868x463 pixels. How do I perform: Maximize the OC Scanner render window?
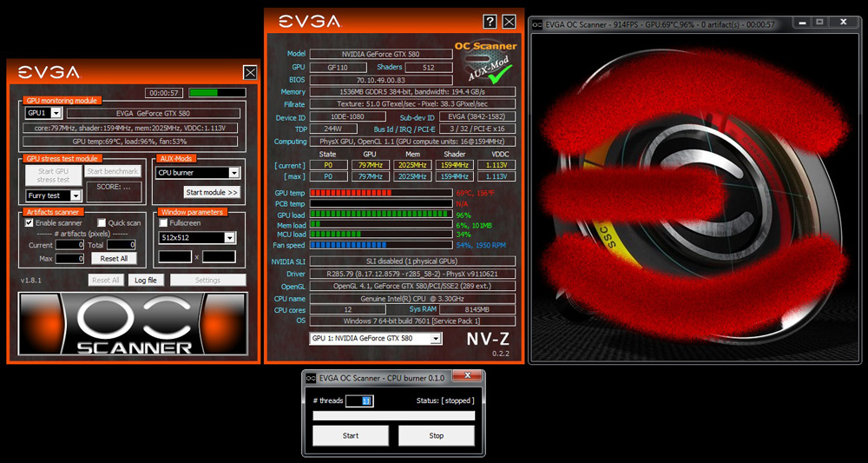(x=820, y=23)
